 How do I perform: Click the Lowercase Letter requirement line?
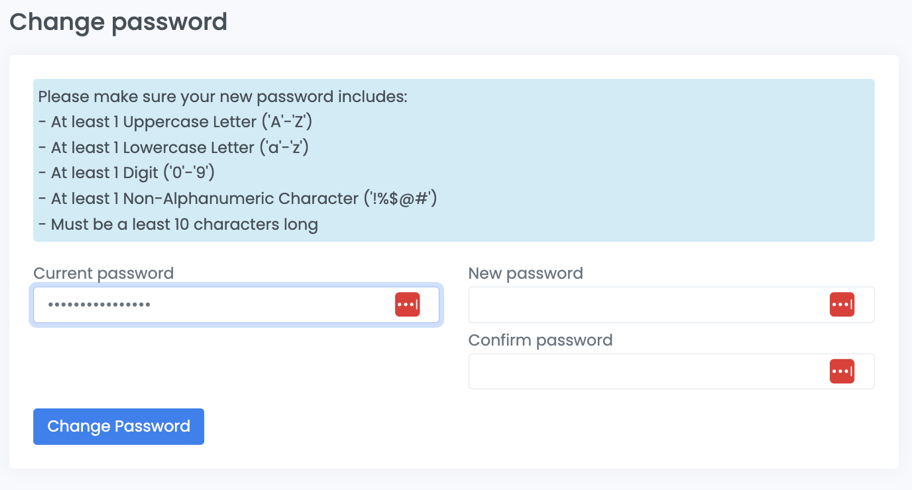click(x=173, y=147)
